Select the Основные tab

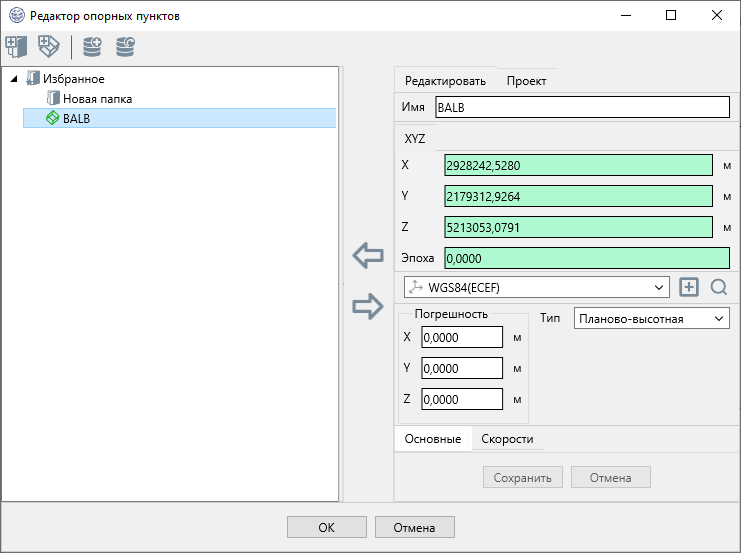click(433, 439)
